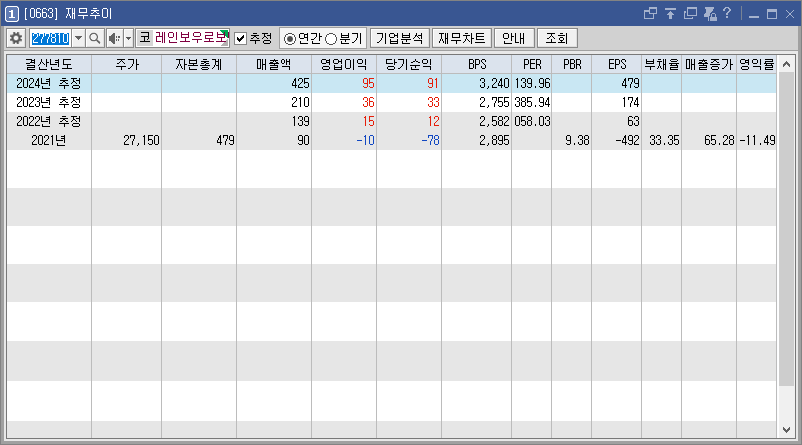Click the 당기순익 column header
802x445 pixels.
[x=409, y=64]
